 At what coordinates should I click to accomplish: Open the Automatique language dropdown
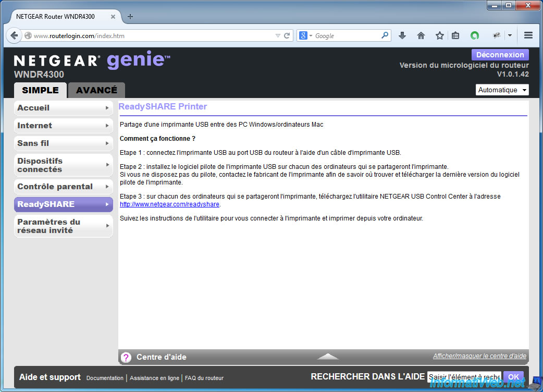[x=502, y=90]
